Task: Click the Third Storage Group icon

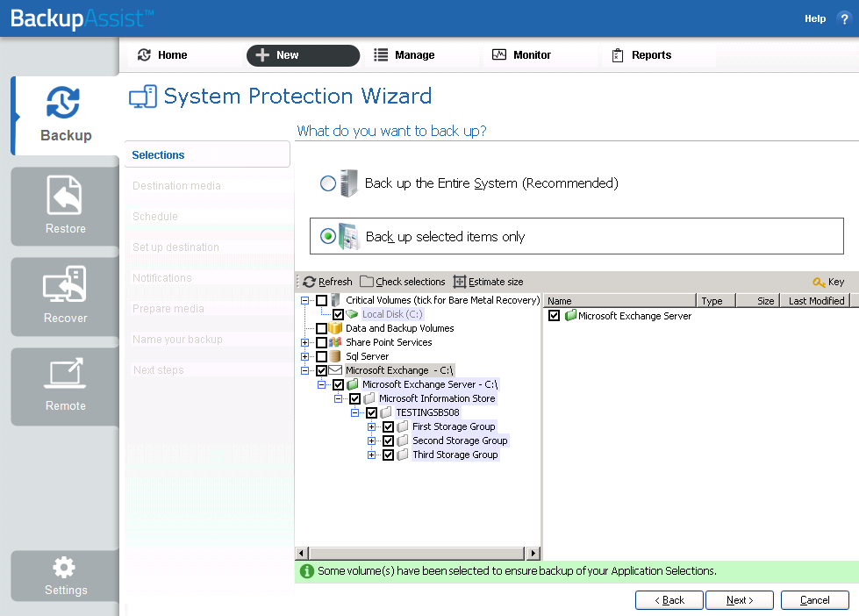Action: (403, 455)
